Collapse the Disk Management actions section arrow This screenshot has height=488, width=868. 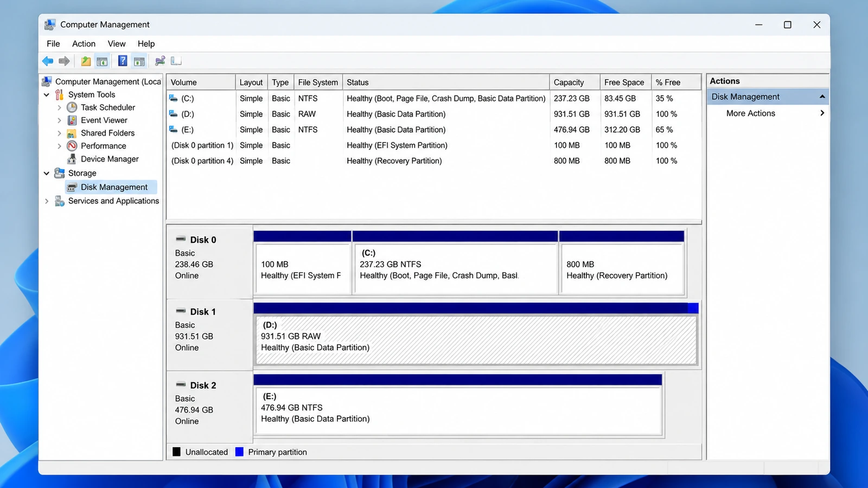click(822, 97)
